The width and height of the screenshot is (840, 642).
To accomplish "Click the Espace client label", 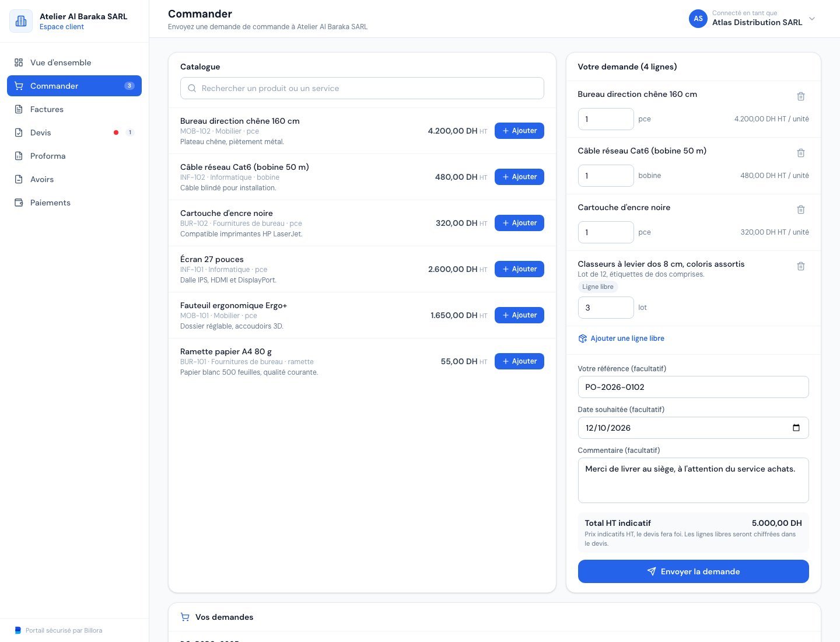I will click(62, 27).
